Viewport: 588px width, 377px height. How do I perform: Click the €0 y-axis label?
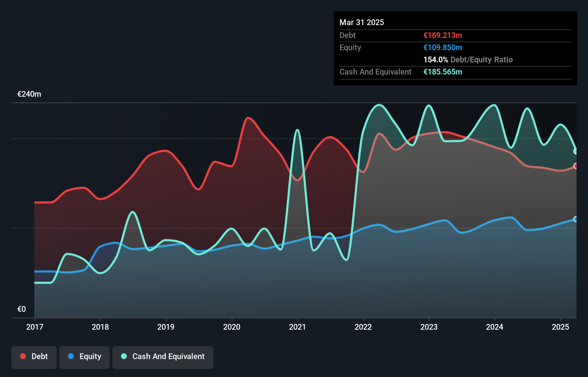21,309
